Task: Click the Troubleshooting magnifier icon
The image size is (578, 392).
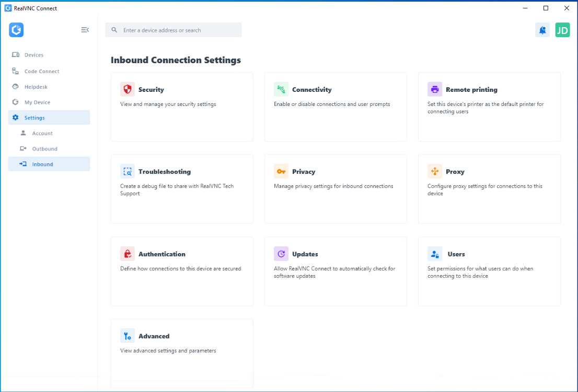Action: pos(128,171)
